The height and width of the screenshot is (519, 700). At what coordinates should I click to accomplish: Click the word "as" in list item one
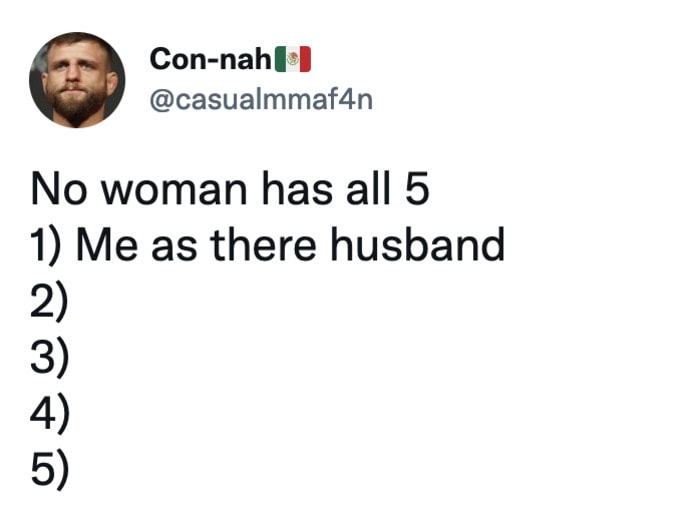coord(174,250)
